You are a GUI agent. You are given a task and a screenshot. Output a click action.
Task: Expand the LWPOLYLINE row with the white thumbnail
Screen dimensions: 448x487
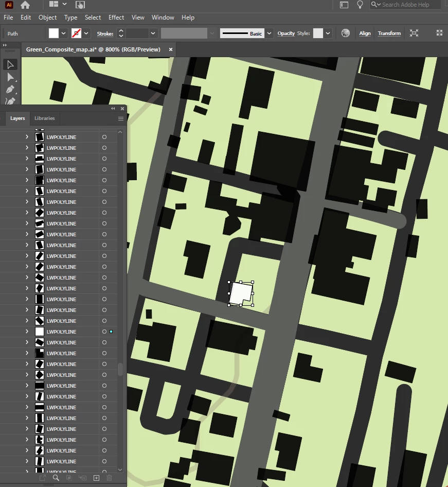click(x=27, y=332)
